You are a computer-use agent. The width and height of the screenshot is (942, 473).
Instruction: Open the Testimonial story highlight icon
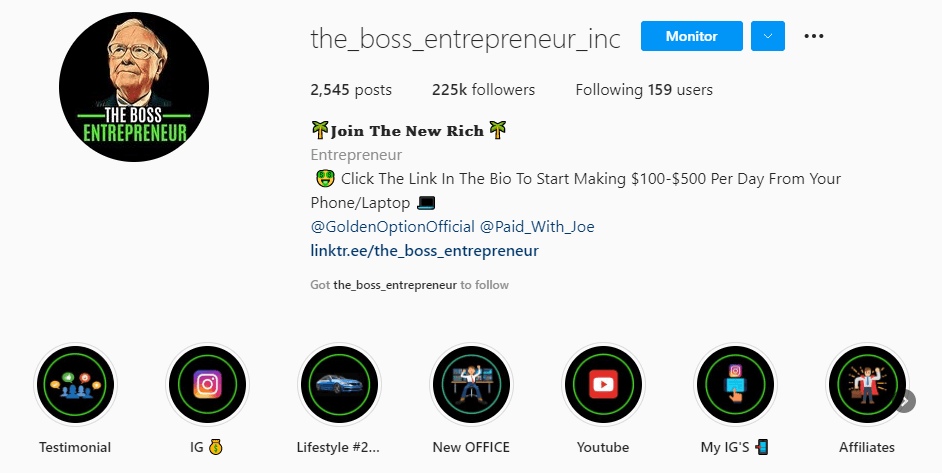(75, 384)
